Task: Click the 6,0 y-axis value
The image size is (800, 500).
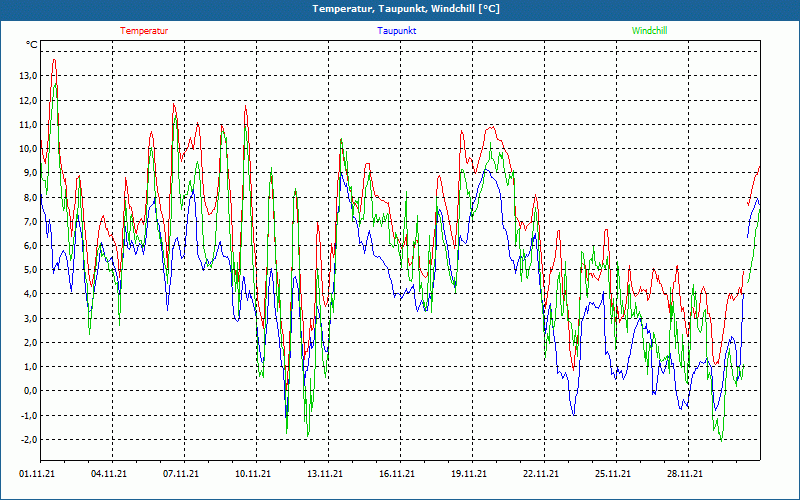Action: tap(30, 245)
